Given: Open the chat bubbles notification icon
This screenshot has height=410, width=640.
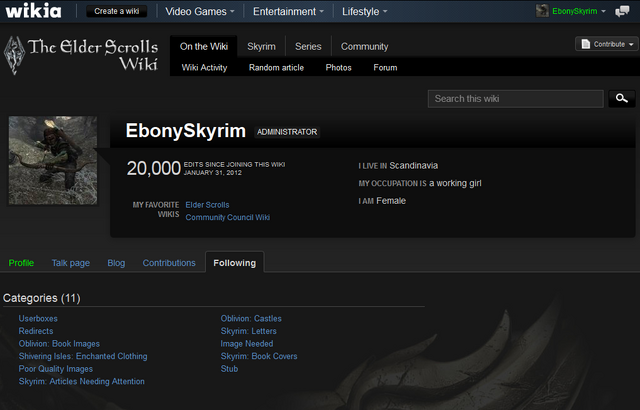Looking at the screenshot, I should 622,11.
